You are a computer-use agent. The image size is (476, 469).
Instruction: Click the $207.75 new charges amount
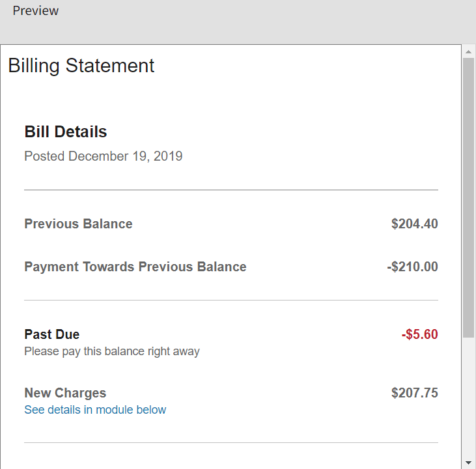(414, 393)
